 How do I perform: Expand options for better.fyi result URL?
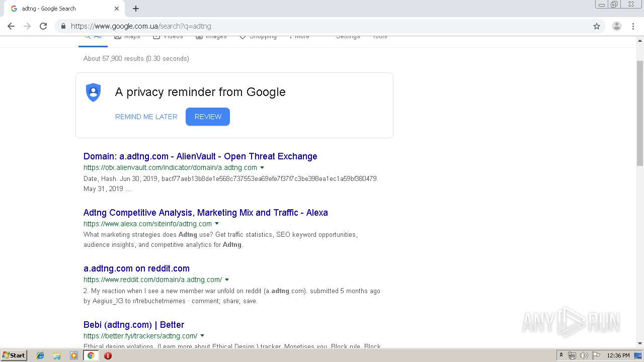point(202,336)
